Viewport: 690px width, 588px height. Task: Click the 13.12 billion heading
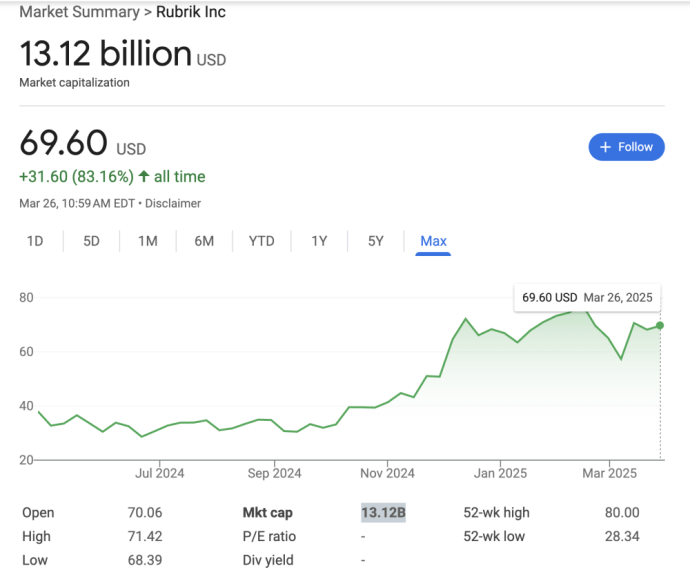106,54
